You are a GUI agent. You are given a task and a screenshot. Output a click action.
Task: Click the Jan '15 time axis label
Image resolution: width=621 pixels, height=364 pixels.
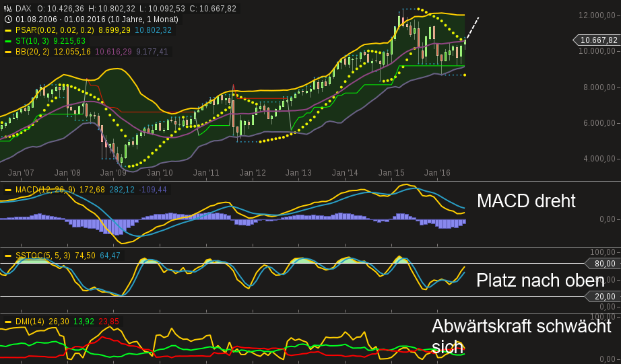point(391,173)
